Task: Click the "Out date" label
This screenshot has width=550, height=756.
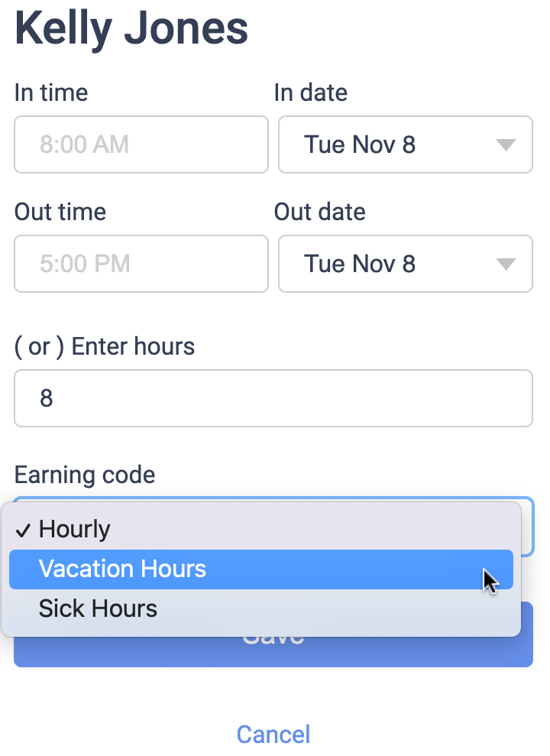Action: pyautogui.click(x=320, y=212)
